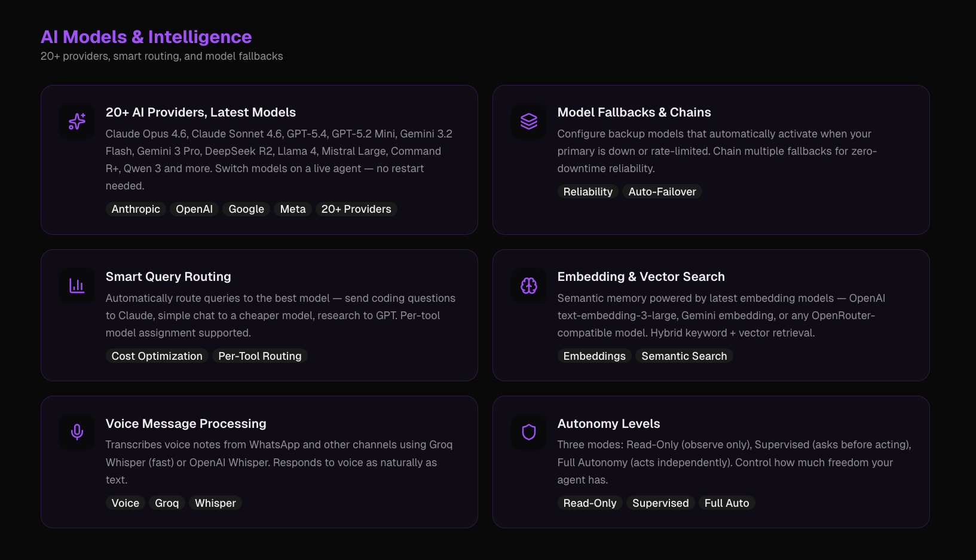Click the Full Auto tag
Viewport: 976px width, 560px height.
pyautogui.click(x=727, y=503)
